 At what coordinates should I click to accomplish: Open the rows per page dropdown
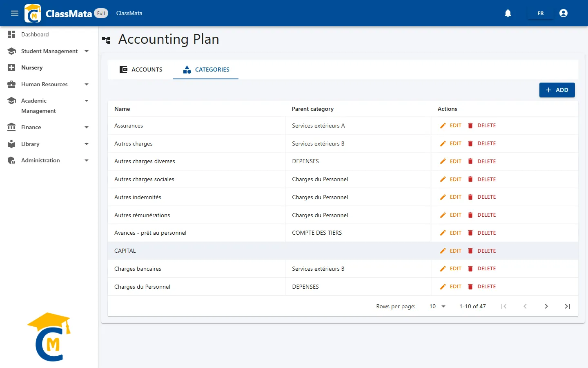[437, 306]
